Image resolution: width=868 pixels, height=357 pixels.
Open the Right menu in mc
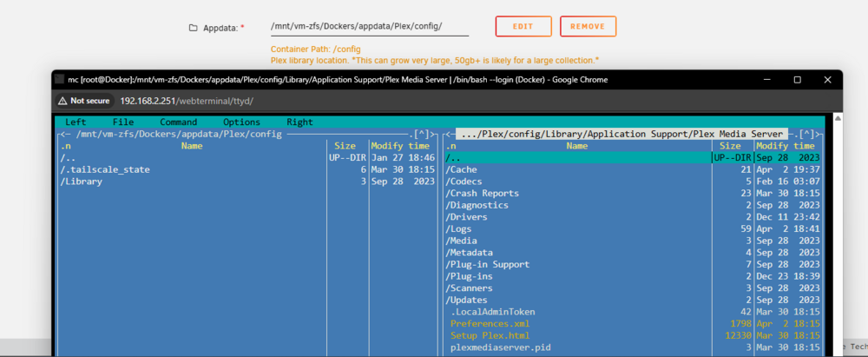click(299, 122)
